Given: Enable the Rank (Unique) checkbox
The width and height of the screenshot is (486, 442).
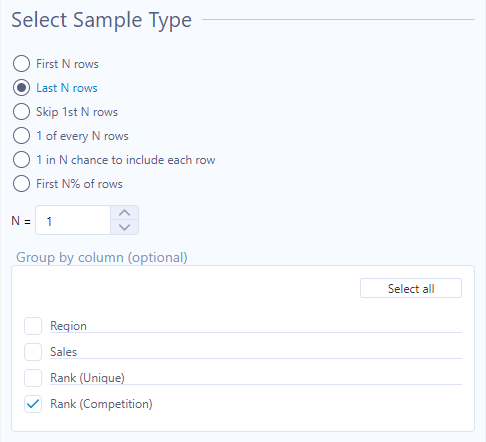Looking at the screenshot, I should point(33,378).
